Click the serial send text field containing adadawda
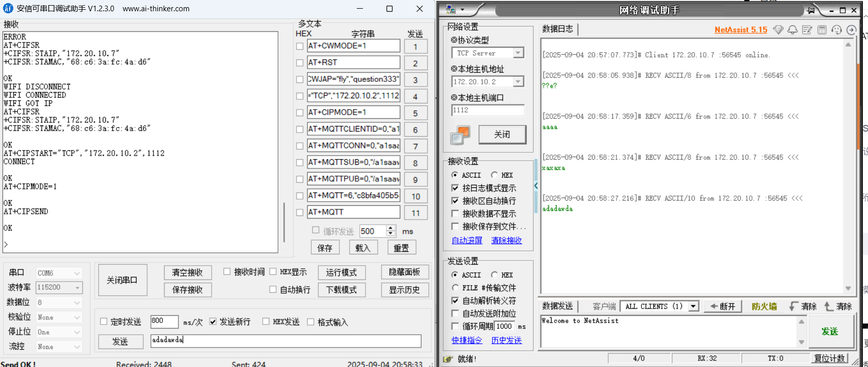The width and height of the screenshot is (868, 367). 286,340
